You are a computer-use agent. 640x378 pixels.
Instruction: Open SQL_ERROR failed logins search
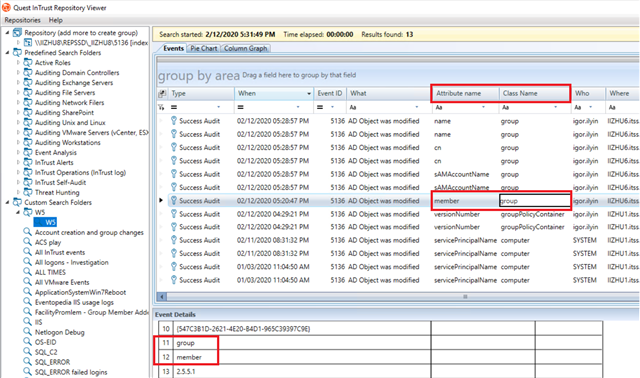(71, 372)
